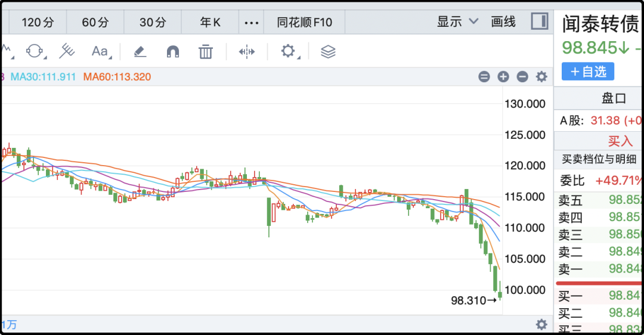
Task: Delete drawings with trash icon
Action: click(206, 52)
